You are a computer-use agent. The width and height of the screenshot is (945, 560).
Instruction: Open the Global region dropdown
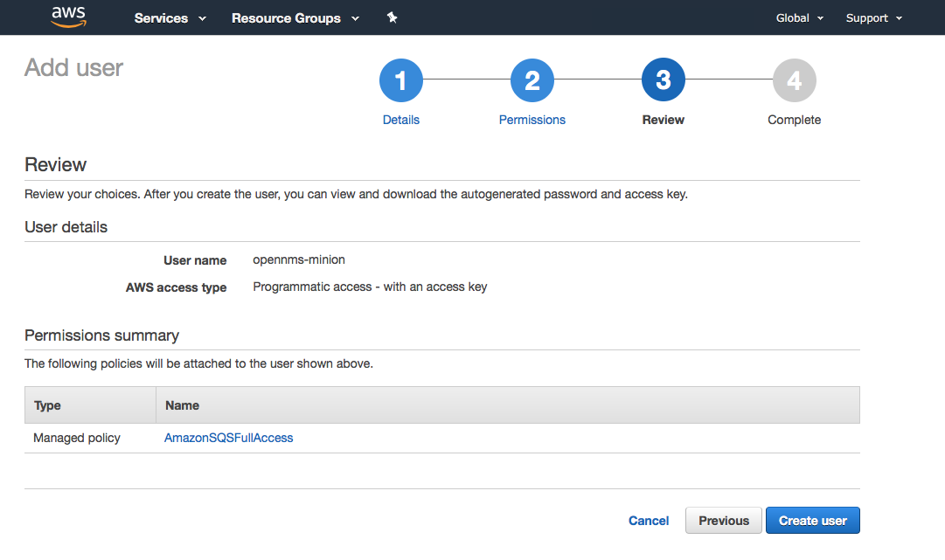tap(798, 17)
